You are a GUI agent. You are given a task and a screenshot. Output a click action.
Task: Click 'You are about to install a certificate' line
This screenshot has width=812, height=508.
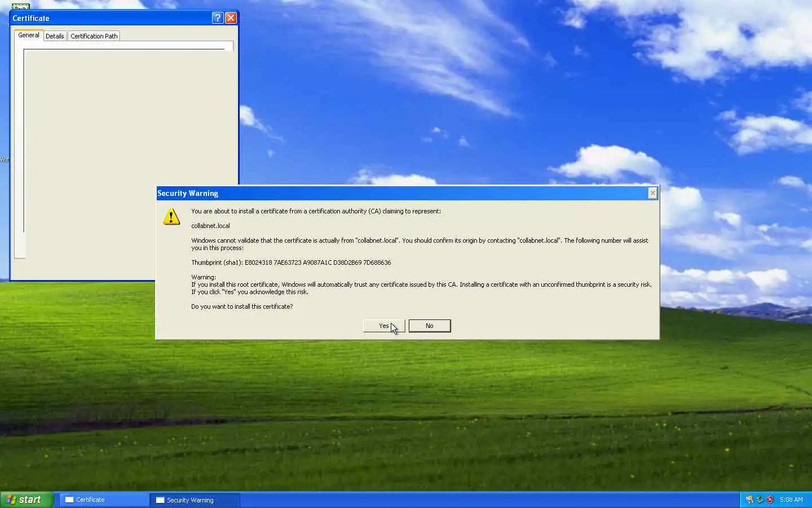click(x=316, y=211)
